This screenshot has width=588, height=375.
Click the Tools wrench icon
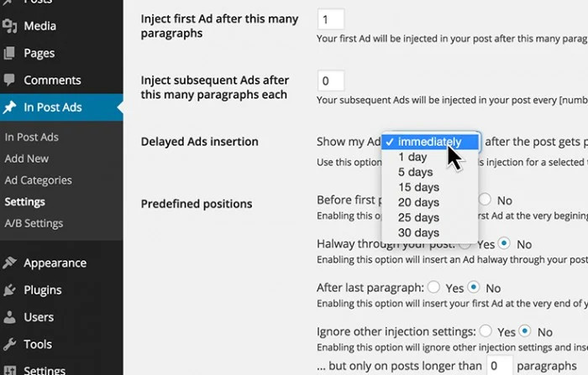coord(10,344)
